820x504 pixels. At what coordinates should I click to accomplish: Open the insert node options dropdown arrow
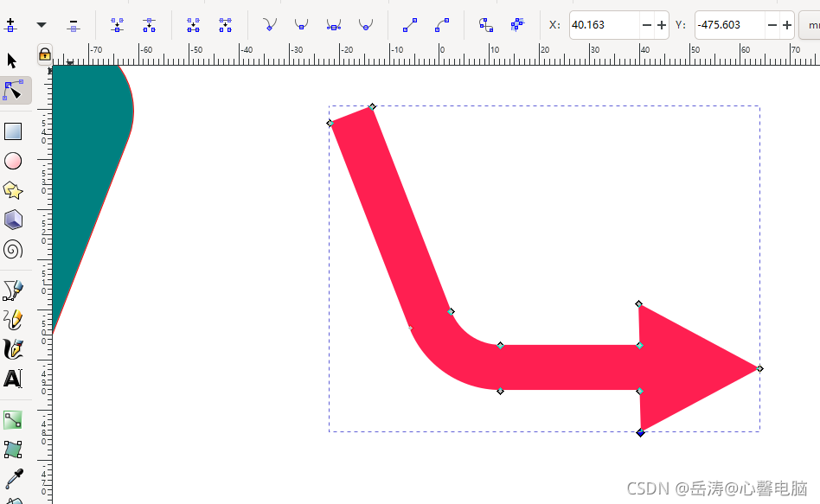pyautogui.click(x=42, y=24)
